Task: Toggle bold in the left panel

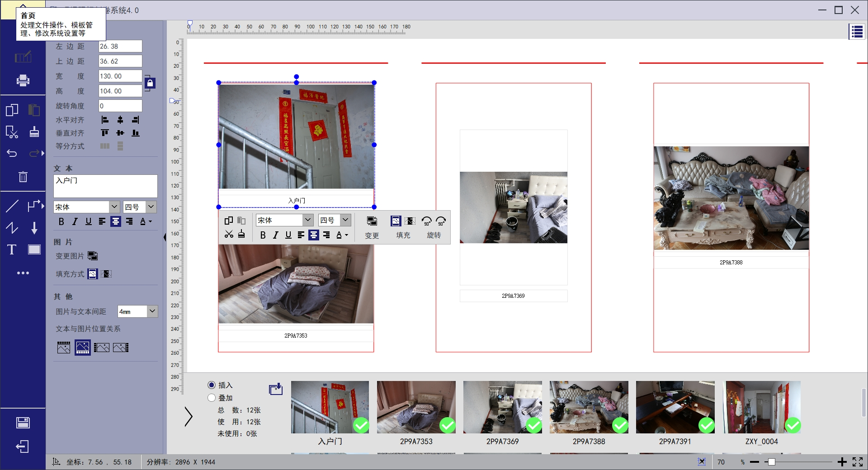Action: coord(61,221)
